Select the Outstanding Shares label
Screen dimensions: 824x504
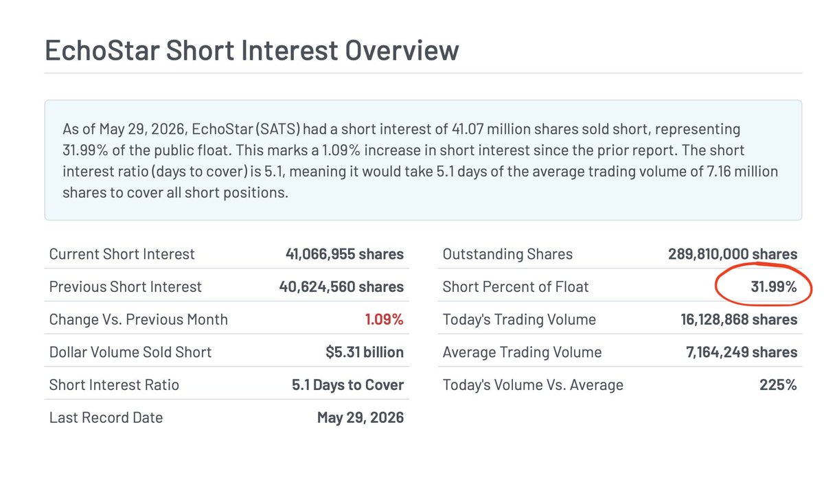coord(507,254)
